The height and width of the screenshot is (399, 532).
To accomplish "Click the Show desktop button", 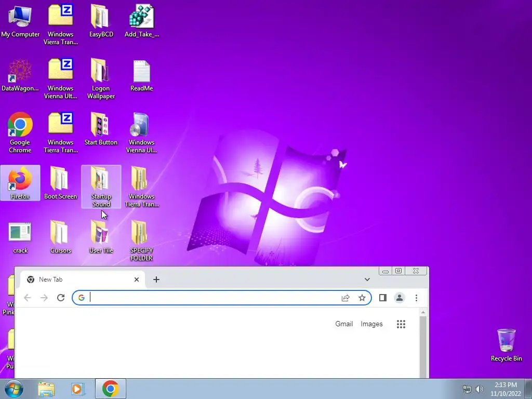I will [528, 389].
